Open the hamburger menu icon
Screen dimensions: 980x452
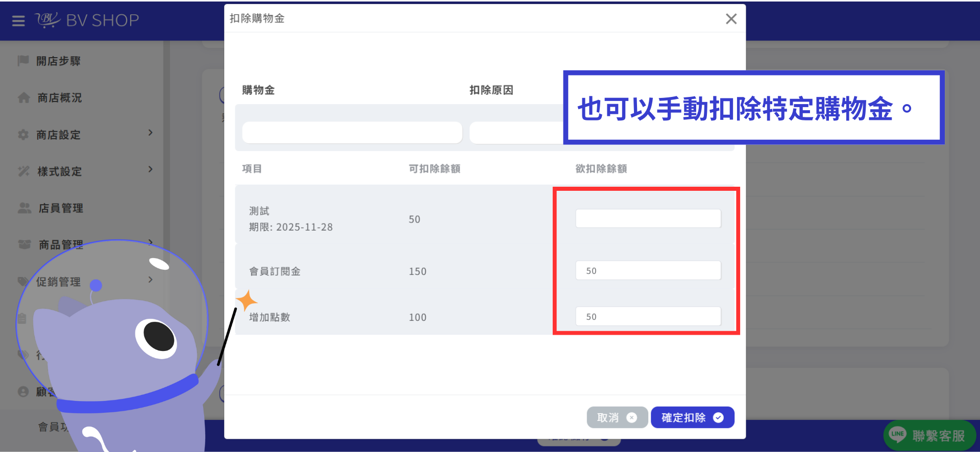(18, 21)
